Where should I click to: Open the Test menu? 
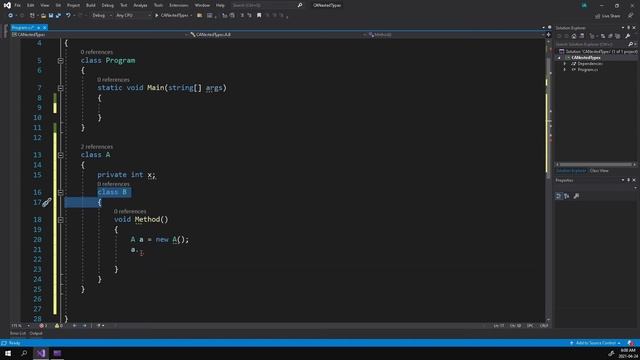click(124, 5)
